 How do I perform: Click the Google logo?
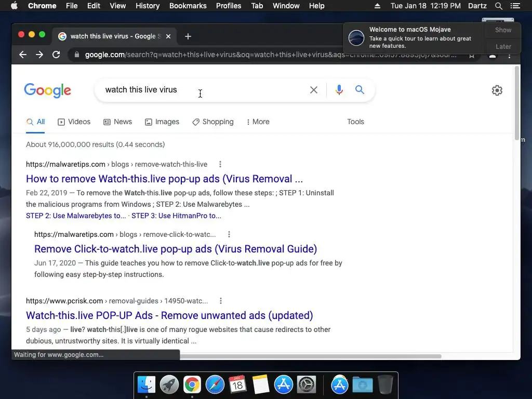[x=47, y=90]
